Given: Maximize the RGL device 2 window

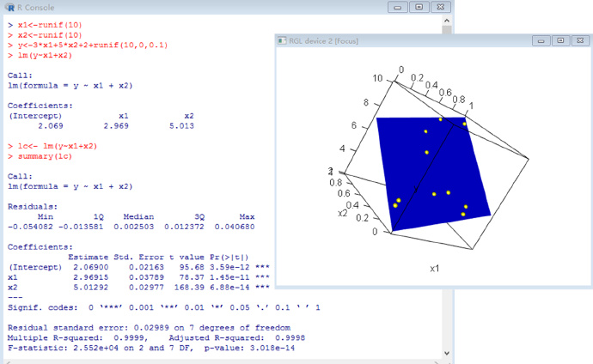Looking at the screenshot, I should point(560,40).
